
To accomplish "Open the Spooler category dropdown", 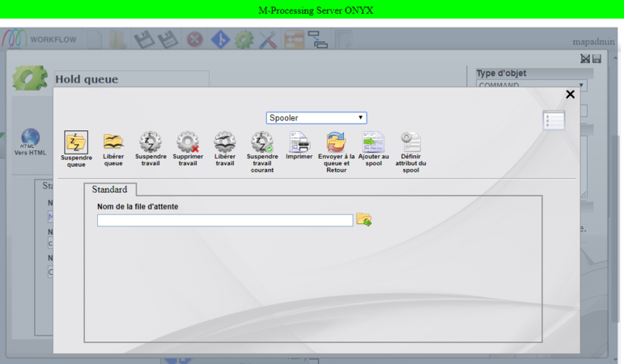I will tap(316, 118).
